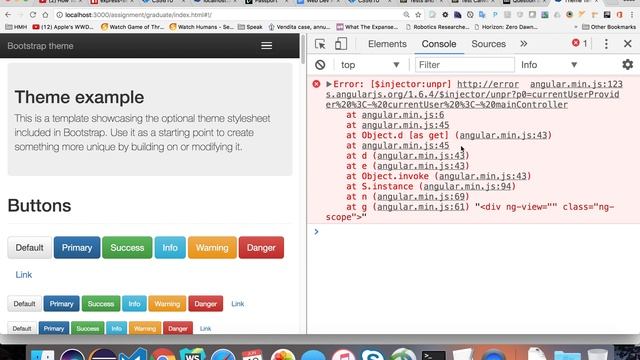Click the Bootstrap theme navbar brand

point(40,46)
